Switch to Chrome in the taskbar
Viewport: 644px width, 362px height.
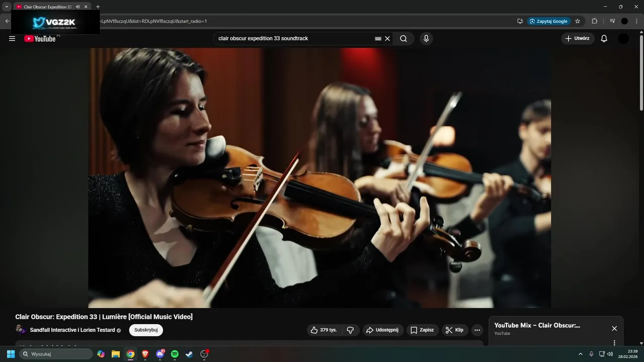click(x=130, y=354)
